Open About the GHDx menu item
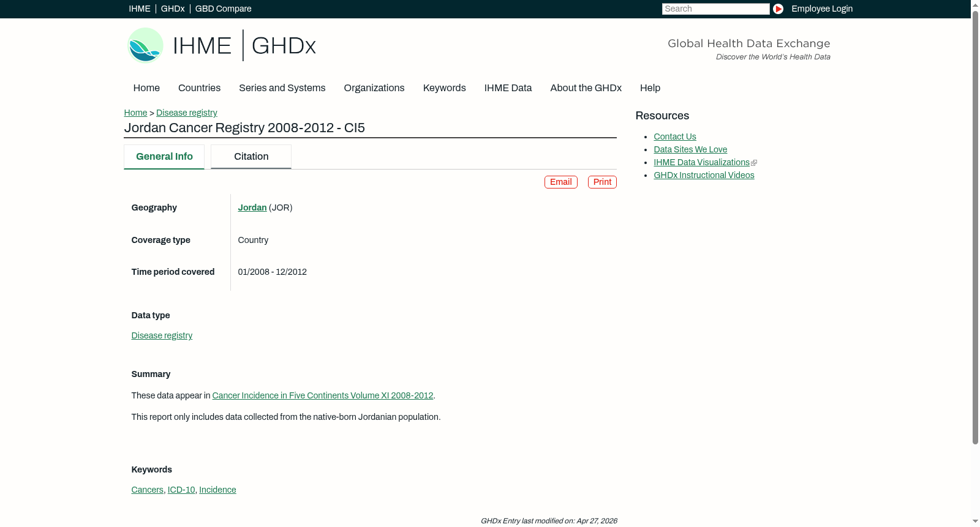 pyautogui.click(x=586, y=88)
